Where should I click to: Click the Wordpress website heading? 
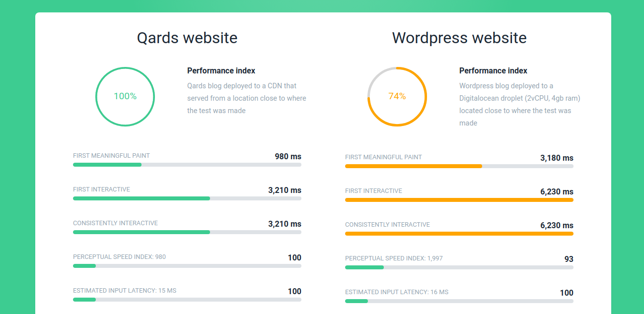[x=459, y=38]
